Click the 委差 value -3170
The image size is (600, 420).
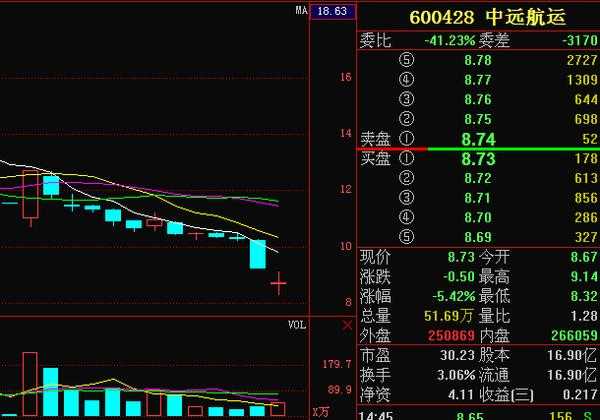tap(580, 40)
